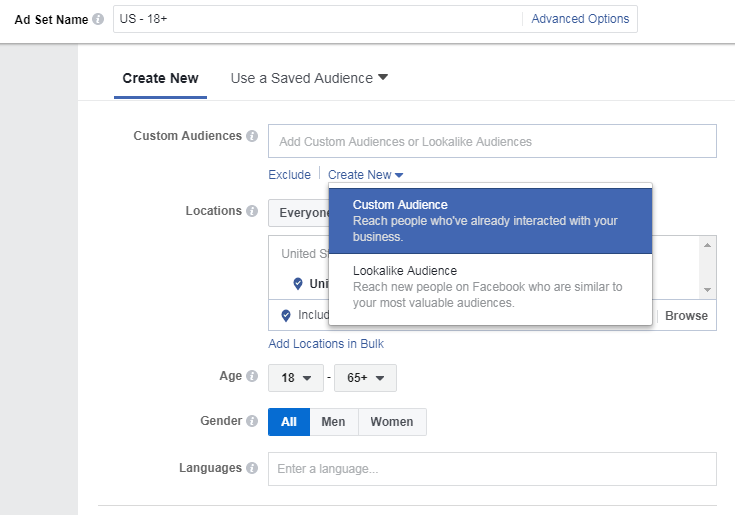Select the Men gender option
This screenshot has height=515, width=735.
(x=334, y=422)
